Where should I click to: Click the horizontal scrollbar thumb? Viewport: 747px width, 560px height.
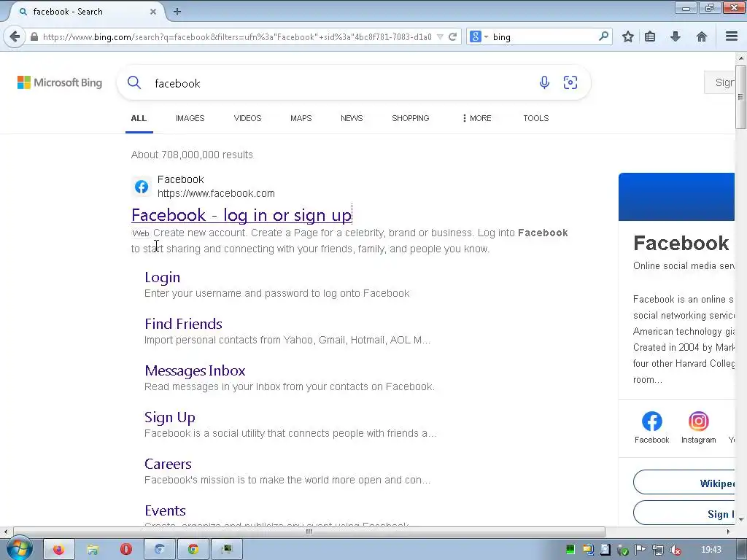click(309, 532)
